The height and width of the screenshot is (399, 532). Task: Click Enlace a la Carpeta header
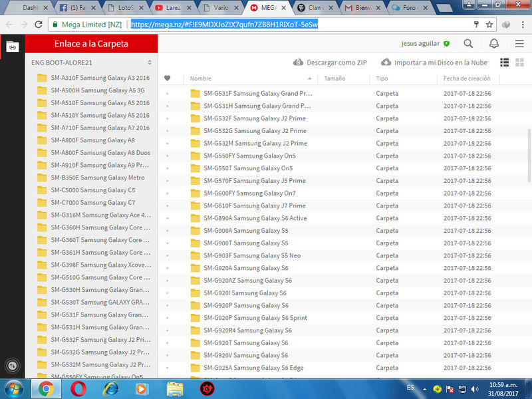pyautogui.click(x=91, y=44)
